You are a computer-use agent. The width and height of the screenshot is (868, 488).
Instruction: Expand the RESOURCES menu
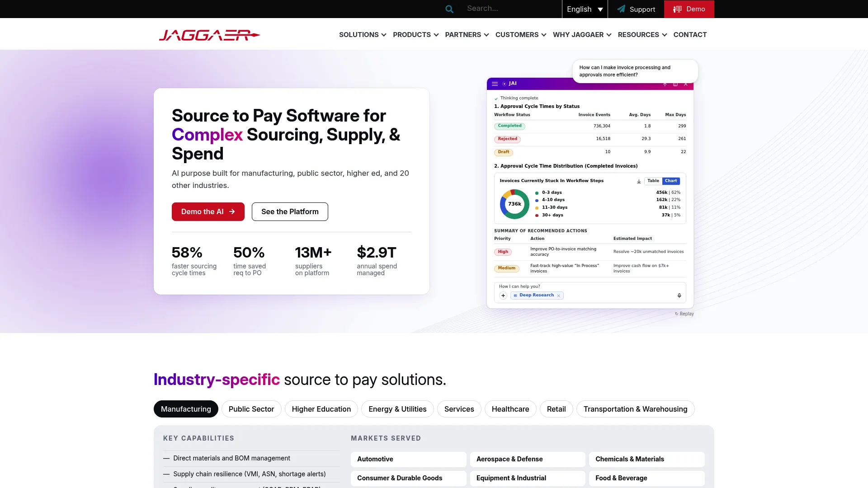(642, 35)
